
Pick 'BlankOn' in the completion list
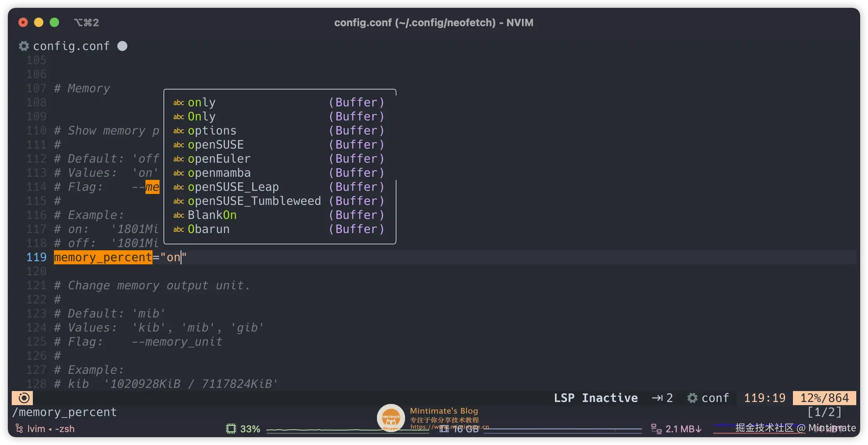tap(212, 215)
